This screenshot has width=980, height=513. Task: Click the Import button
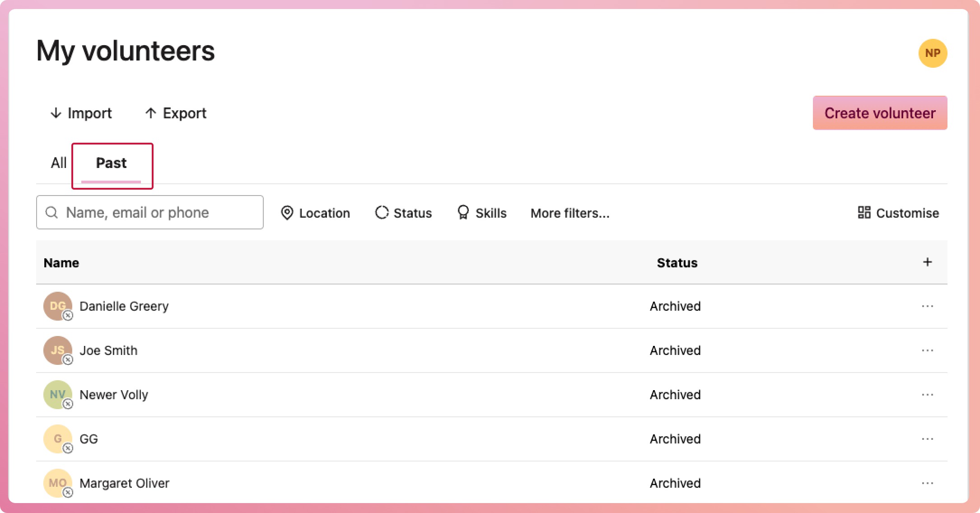81,113
